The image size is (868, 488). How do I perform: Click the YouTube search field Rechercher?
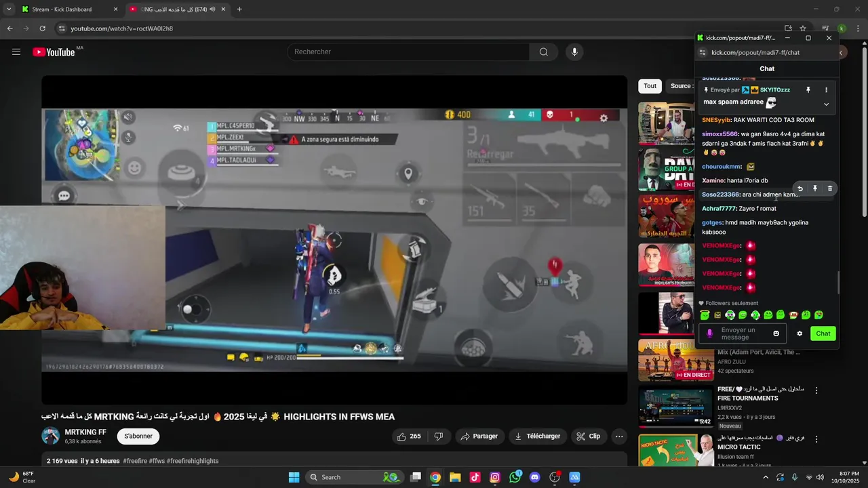tap(409, 52)
